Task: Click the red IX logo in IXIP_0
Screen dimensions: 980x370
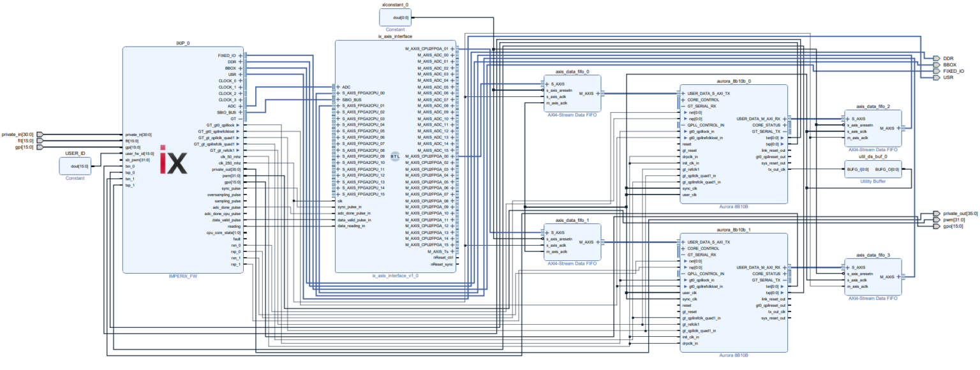Action: [x=173, y=163]
